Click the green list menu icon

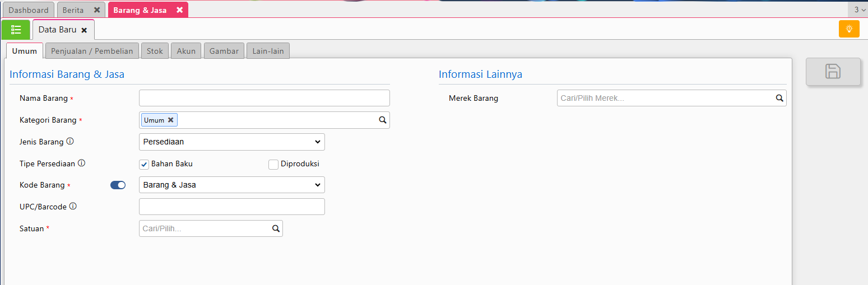coord(16,30)
